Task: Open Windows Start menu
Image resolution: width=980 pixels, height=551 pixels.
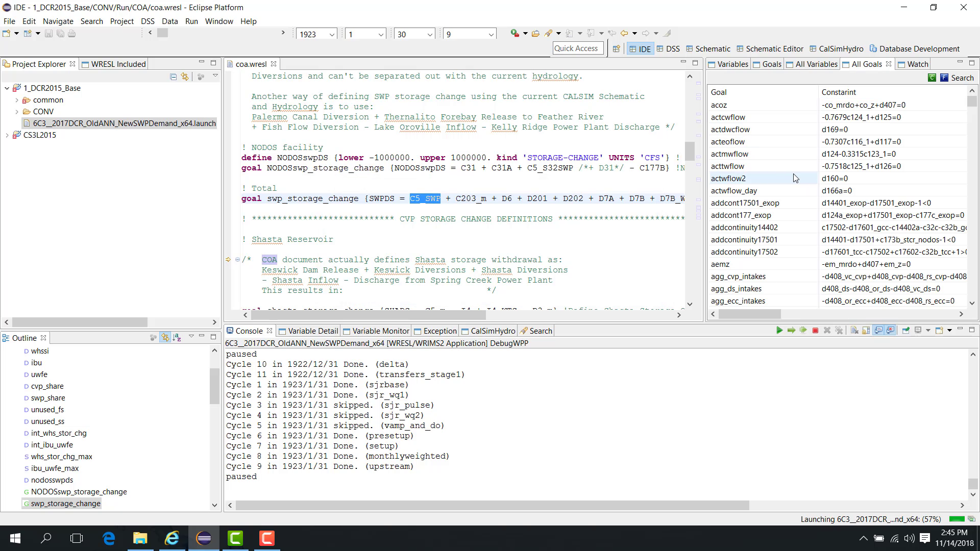Action: [x=15, y=538]
